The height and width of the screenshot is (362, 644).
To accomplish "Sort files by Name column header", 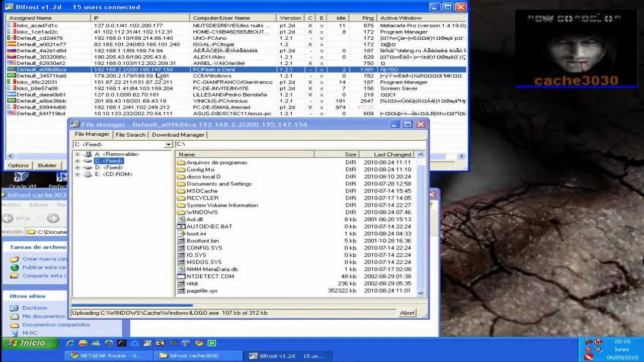I will click(246, 154).
